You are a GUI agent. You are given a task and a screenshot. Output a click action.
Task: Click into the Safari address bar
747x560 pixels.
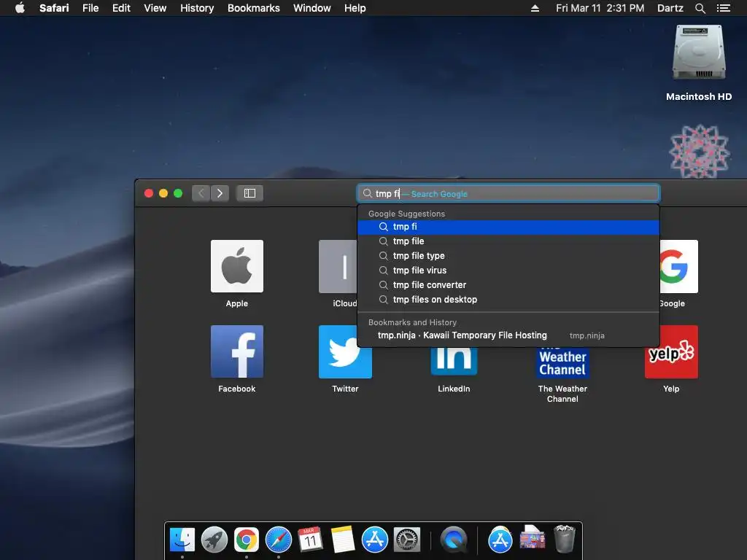tap(508, 194)
